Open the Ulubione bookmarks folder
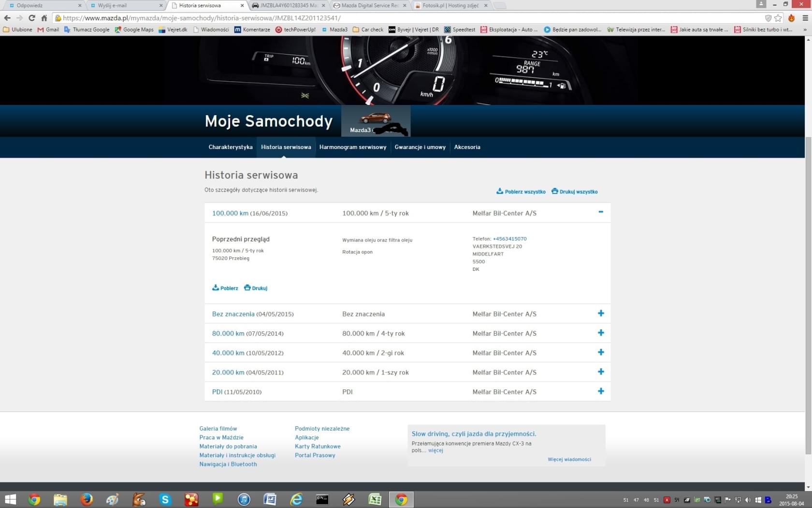The image size is (812, 508). tap(18, 30)
